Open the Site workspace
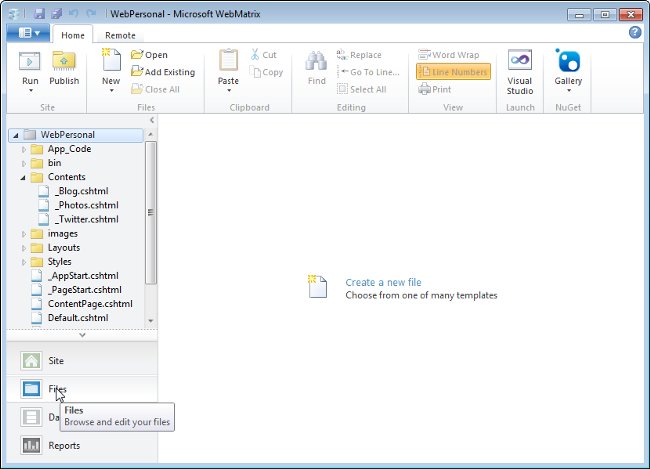The height and width of the screenshot is (469, 650). (82, 360)
